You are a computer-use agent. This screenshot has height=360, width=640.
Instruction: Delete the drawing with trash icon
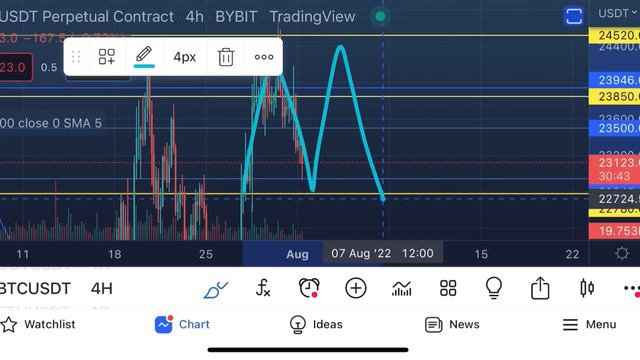coord(226,57)
